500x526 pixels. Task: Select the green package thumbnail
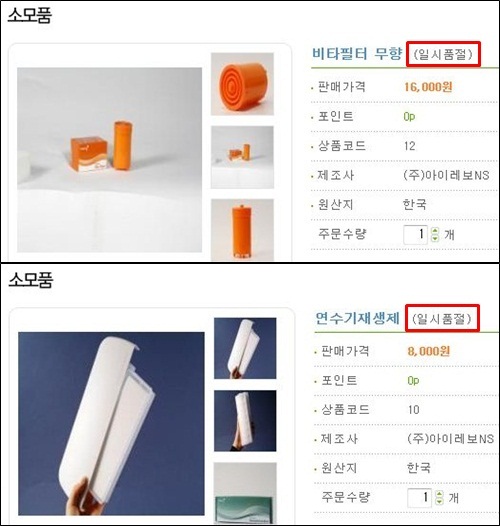[x=245, y=493]
